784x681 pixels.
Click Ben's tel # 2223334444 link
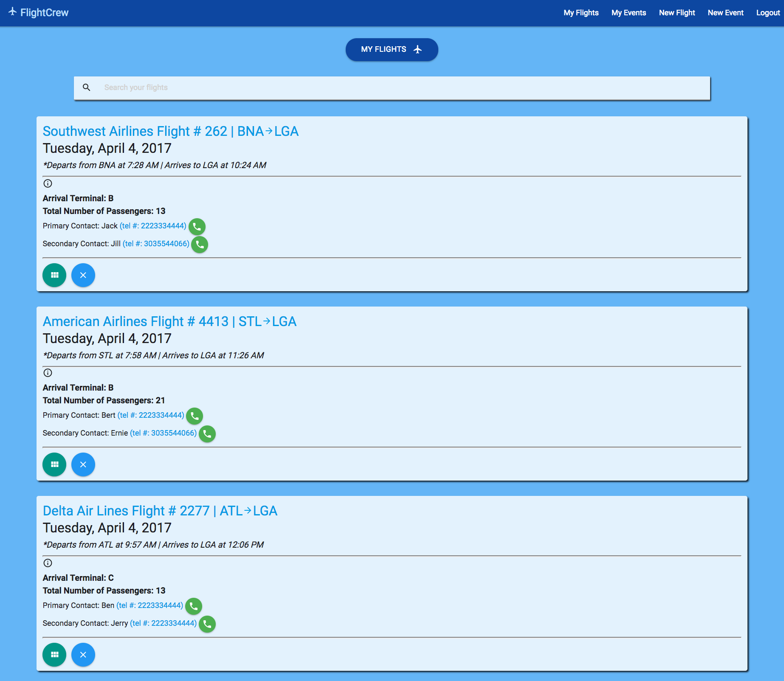[149, 605]
